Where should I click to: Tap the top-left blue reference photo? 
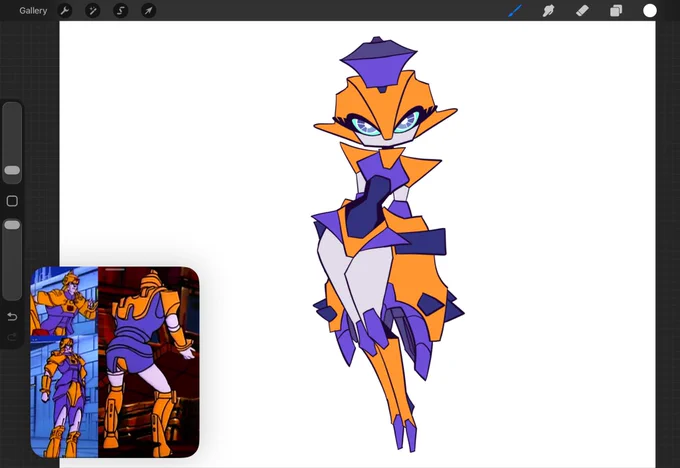click(x=64, y=301)
